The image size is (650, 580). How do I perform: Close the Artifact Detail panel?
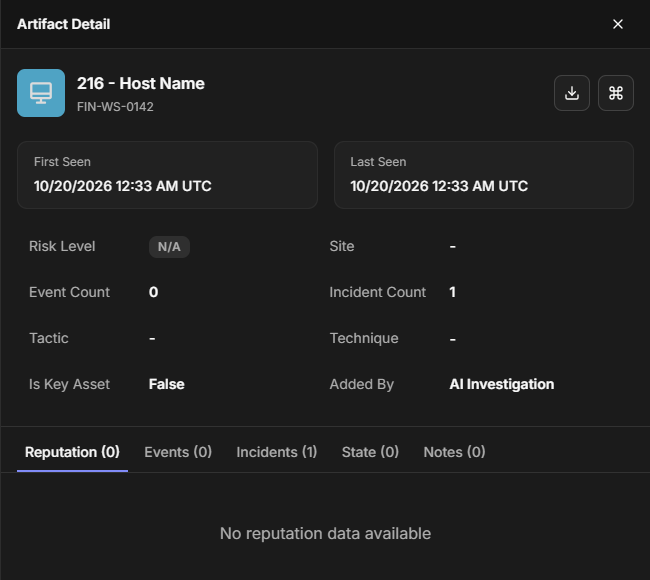click(618, 24)
